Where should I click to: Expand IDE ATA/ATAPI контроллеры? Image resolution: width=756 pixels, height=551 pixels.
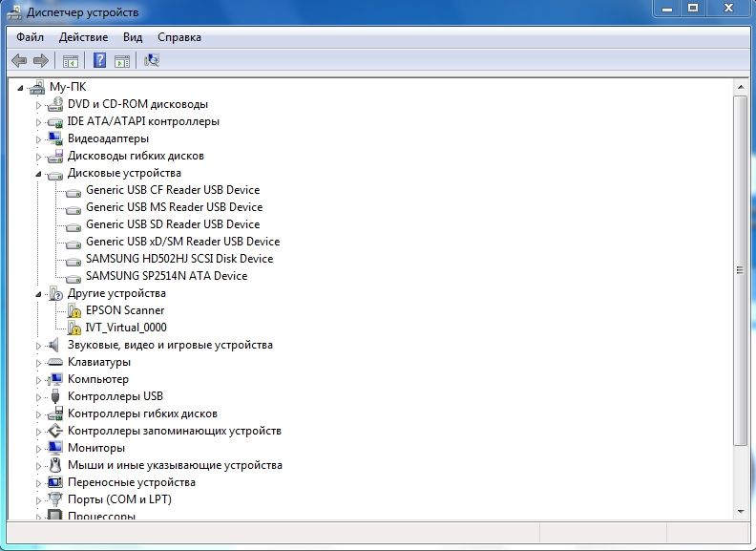click(38, 122)
